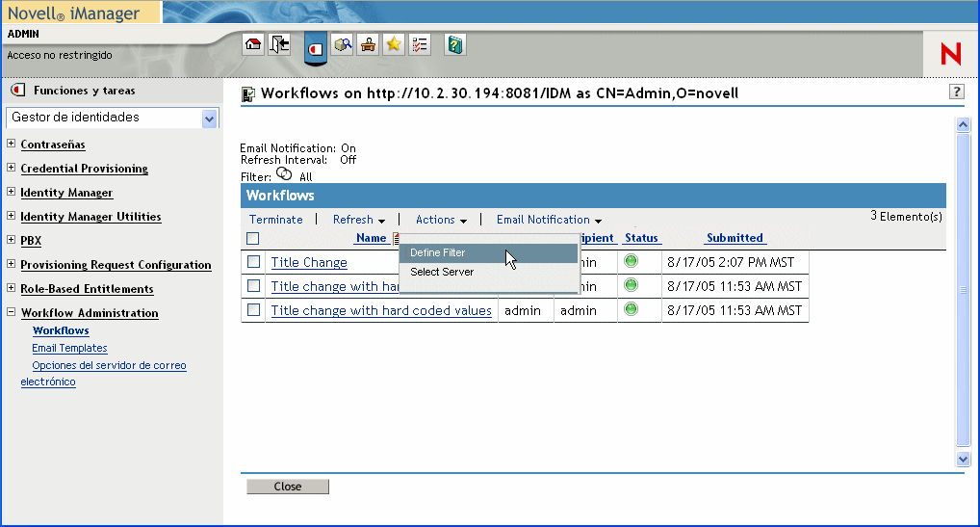Click the scrollbar down arrow
Viewport: 980px width, 527px height.
[963, 459]
